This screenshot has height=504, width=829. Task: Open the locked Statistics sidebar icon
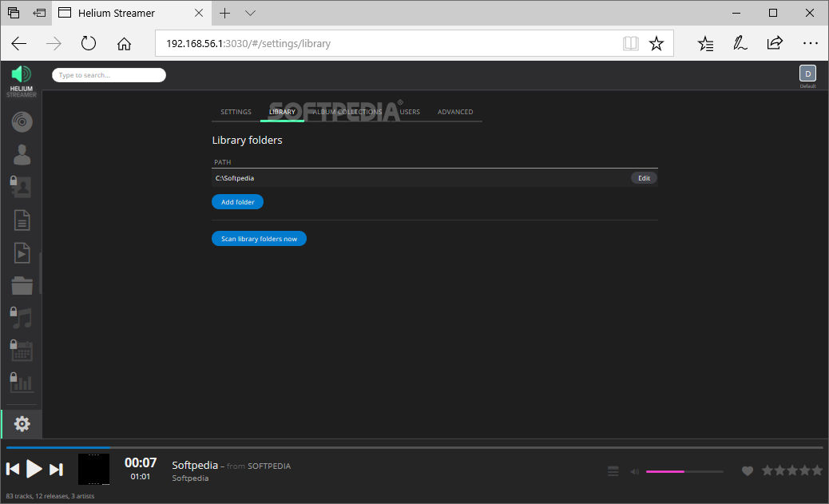[x=21, y=383]
